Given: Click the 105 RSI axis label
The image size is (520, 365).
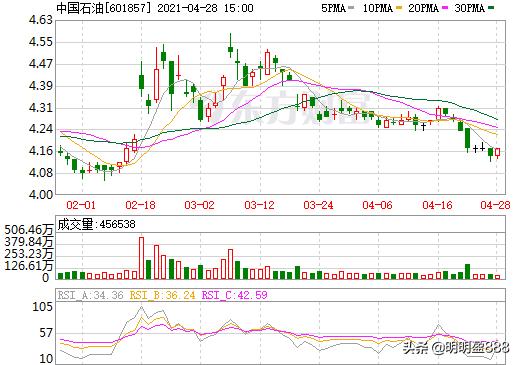Looking at the screenshot, I should coord(43,306).
